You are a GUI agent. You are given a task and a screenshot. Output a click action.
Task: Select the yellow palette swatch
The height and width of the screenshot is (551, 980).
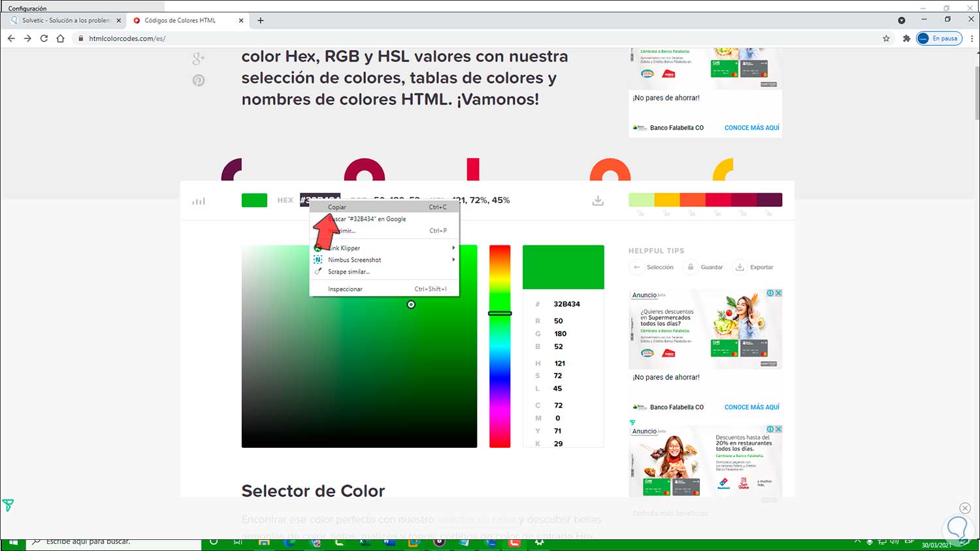(667, 200)
